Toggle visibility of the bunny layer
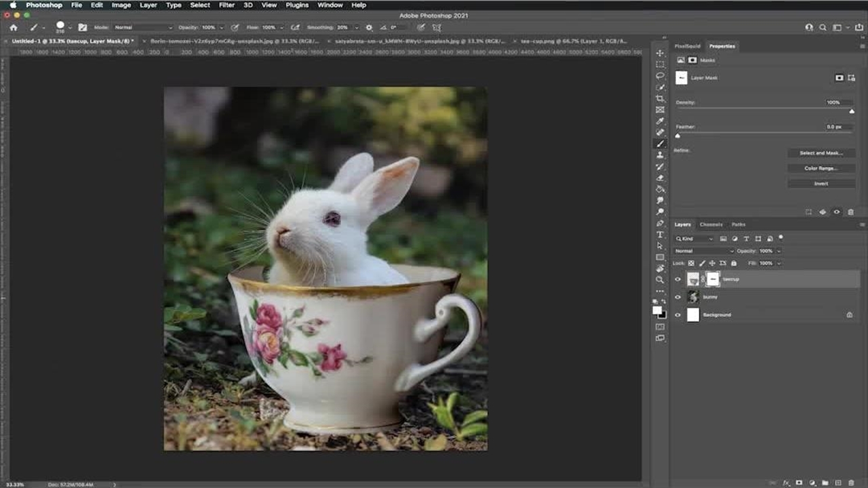The height and width of the screenshot is (488, 868). pyautogui.click(x=677, y=297)
